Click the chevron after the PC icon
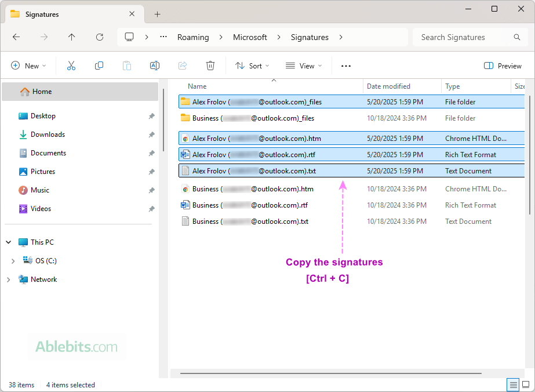The width and height of the screenshot is (535, 392). click(x=147, y=37)
